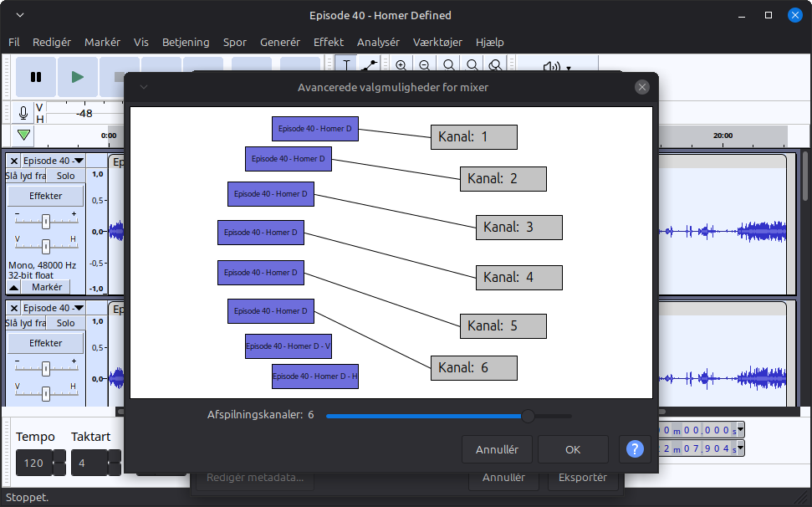Click the Pause transport button
Screen dimensions: 812x507
pyautogui.click(x=36, y=77)
